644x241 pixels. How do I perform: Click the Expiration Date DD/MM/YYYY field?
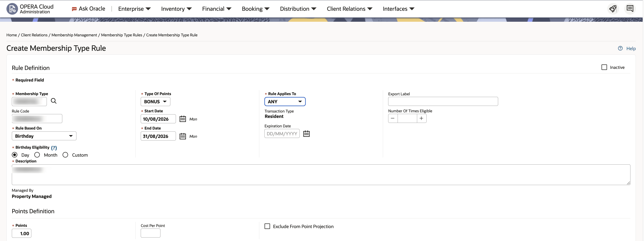[x=282, y=134]
